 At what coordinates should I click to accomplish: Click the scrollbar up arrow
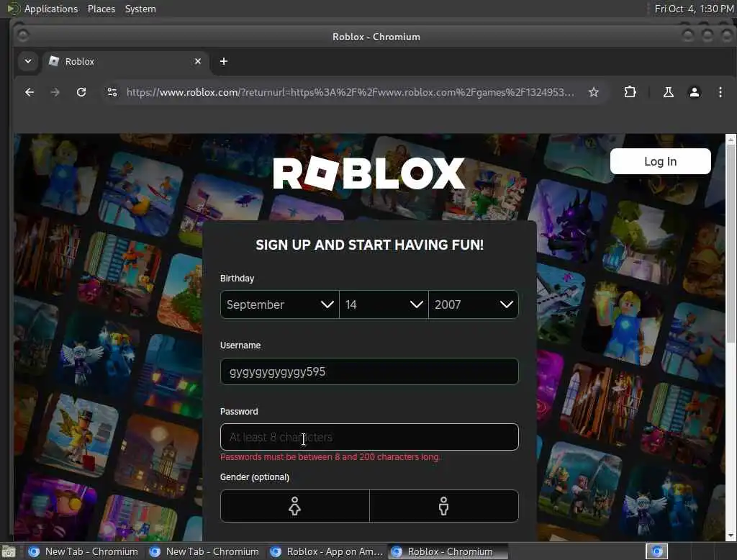click(x=731, y=140)
